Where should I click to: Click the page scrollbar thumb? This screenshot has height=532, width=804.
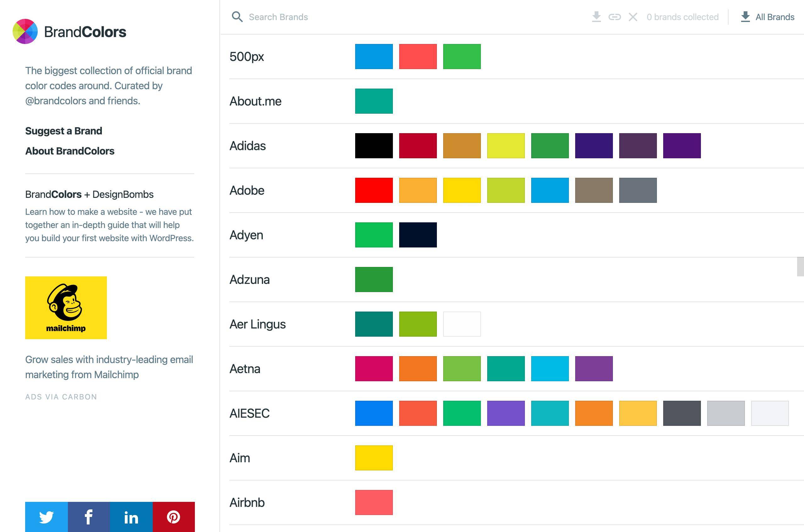[x=800, y=267]
